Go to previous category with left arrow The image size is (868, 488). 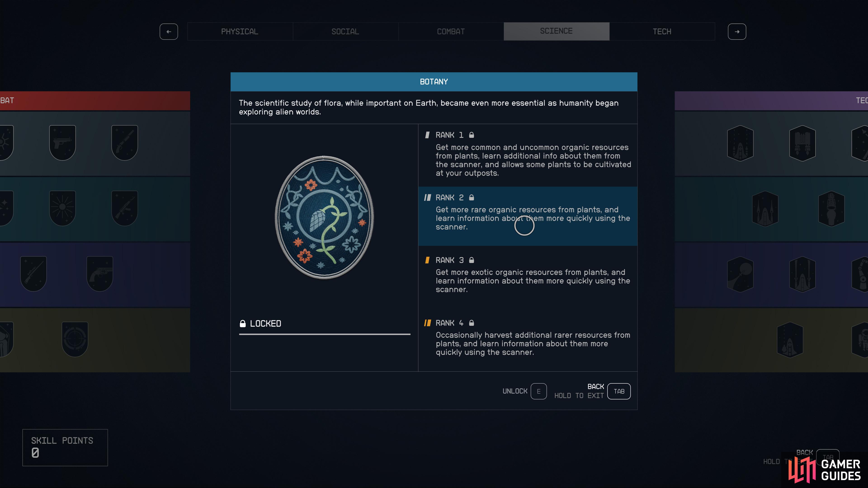point(169,32)
